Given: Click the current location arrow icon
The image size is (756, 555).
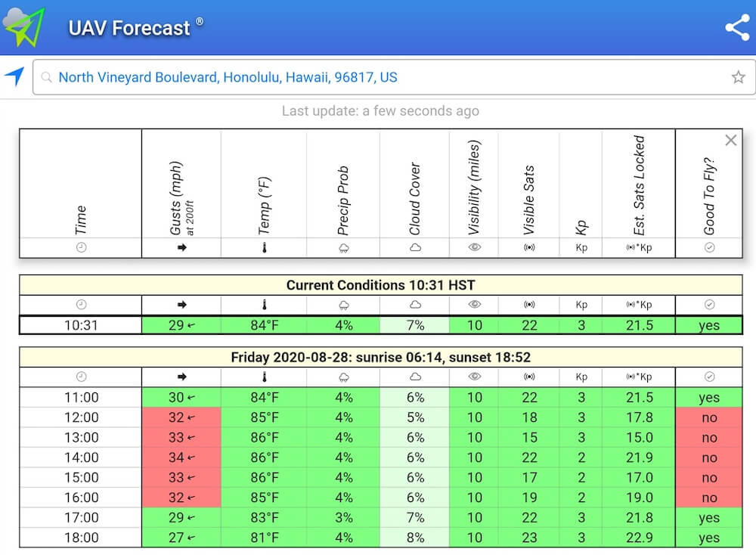Looking at the screenshot, I should pos(14,76).
